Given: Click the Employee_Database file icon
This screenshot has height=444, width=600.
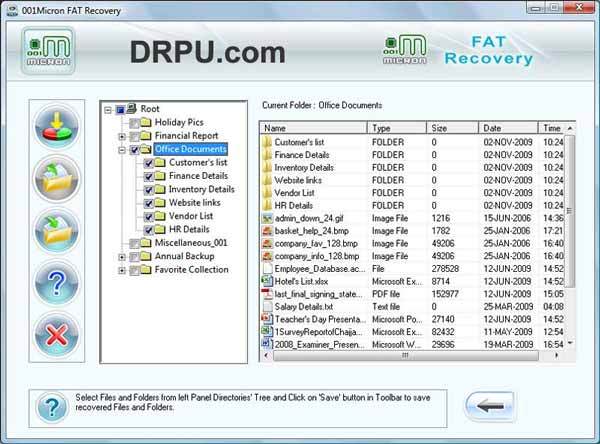Looking at the screenshot, I should click(x=267, y=269).
